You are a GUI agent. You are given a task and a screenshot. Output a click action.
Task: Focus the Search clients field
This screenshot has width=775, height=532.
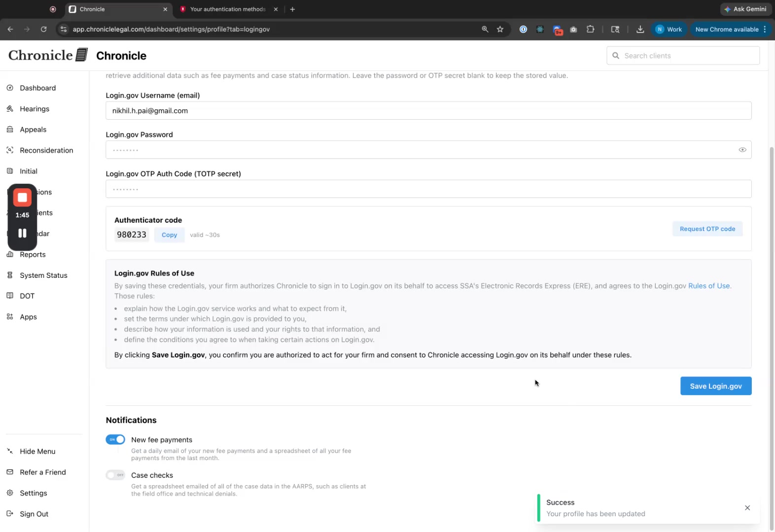[683, 56]
